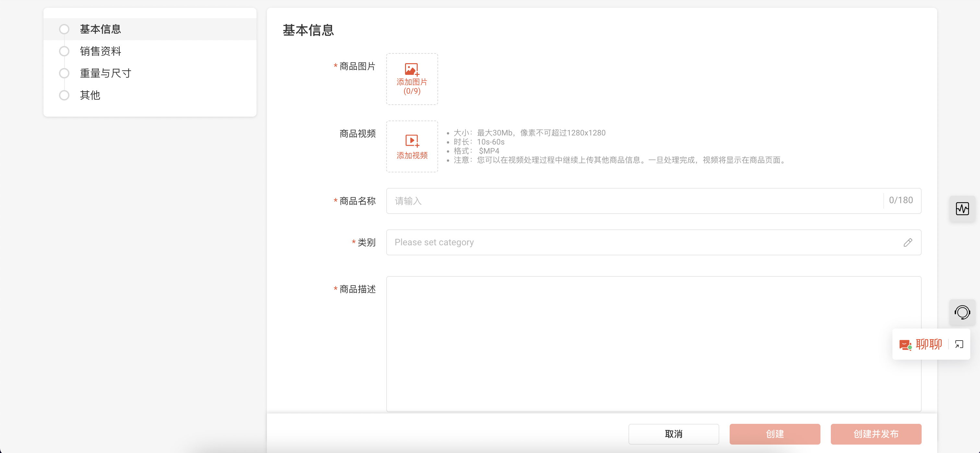Click the add image icon for 商品图片
Viewport: 980px width, 453px height.
coord(412,70)
